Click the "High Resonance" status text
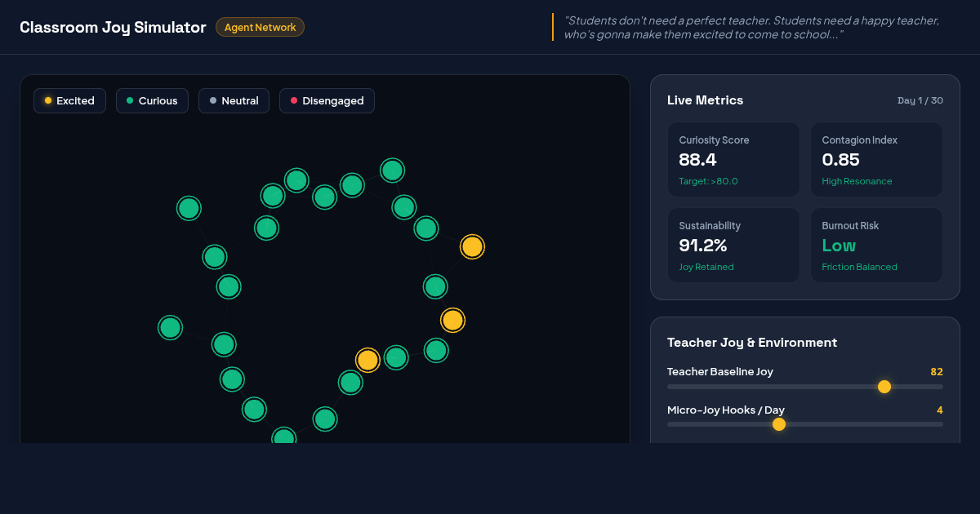Image resolution: width=980 pixels, height=514 pixels. point(857,181)
